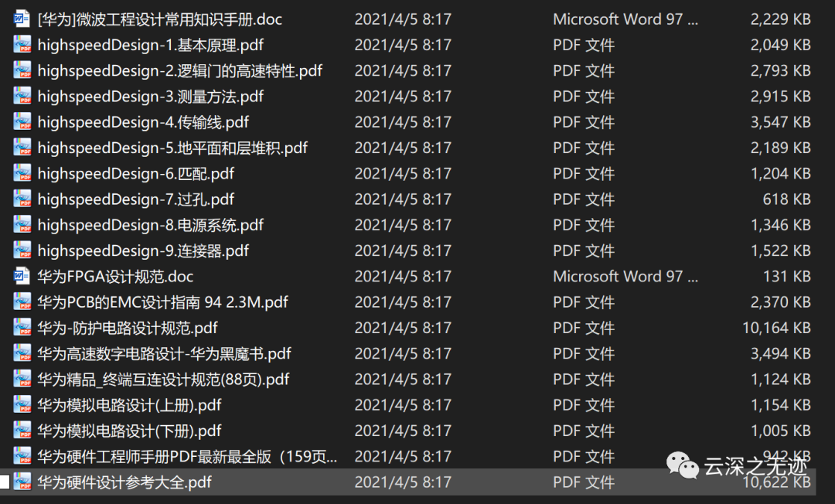Click the 2,370 KB size value

(x=780, y=301)
